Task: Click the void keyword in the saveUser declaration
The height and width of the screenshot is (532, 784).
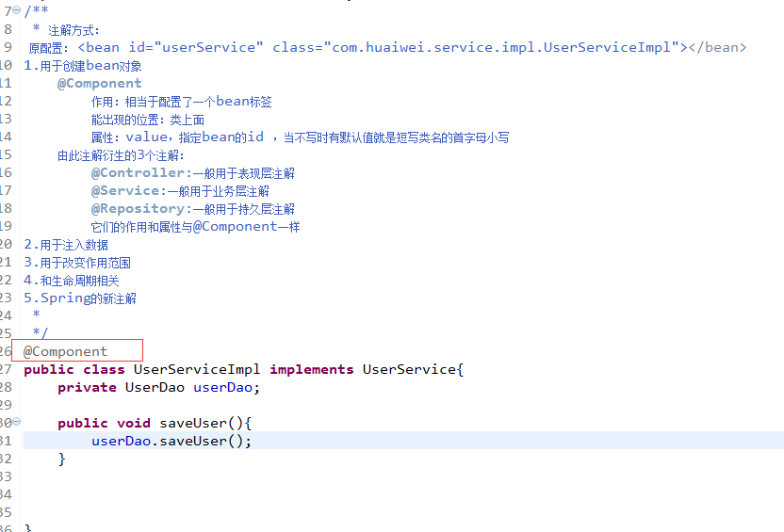Action: pos(134,423)
